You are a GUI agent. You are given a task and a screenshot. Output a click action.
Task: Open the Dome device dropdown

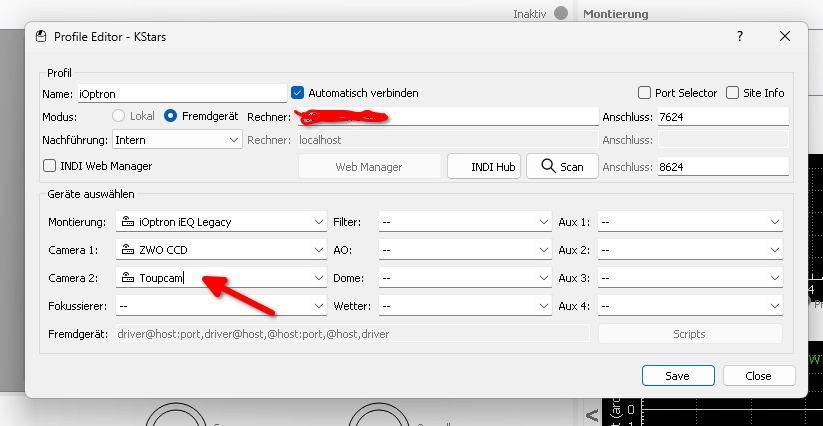(x=465, y=278)
